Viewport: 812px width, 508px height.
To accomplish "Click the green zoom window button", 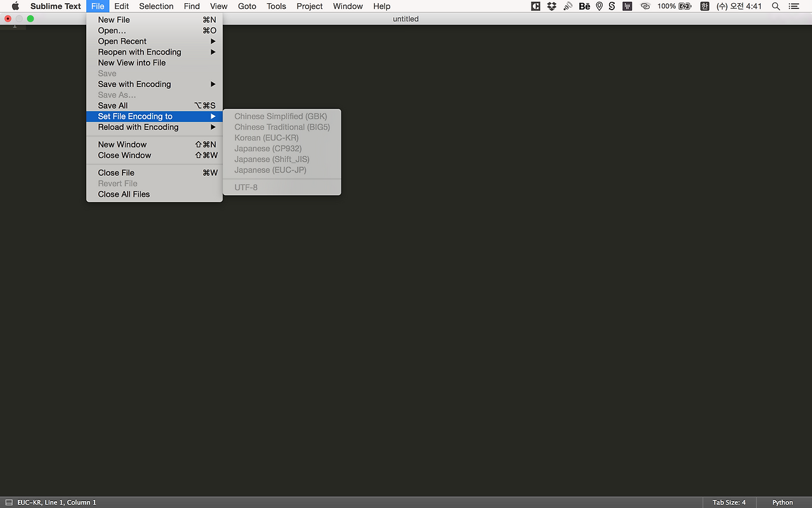I will (30, 19).
